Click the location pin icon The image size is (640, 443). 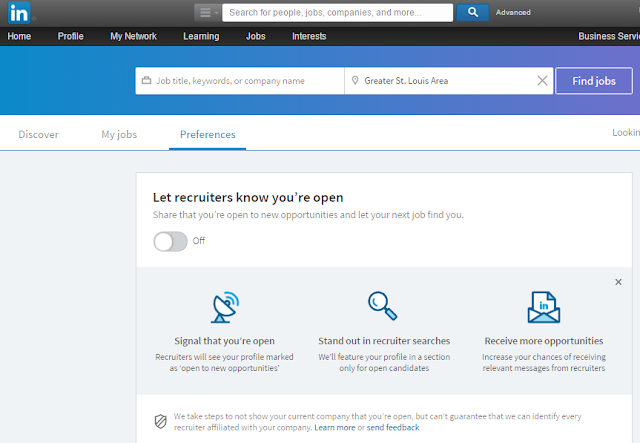tap(355, 80)
